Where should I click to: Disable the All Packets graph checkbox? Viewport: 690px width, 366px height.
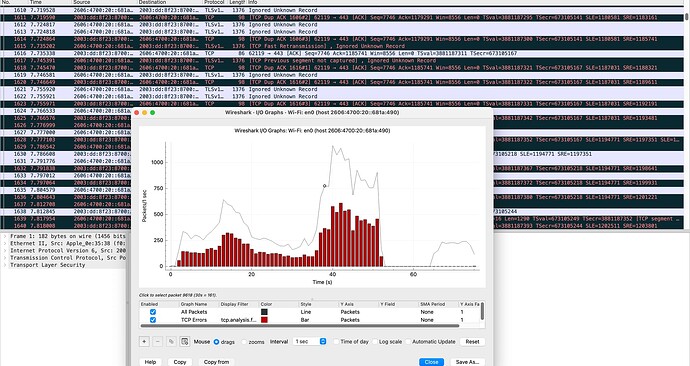pyautogui.click(x=153, y=312)
